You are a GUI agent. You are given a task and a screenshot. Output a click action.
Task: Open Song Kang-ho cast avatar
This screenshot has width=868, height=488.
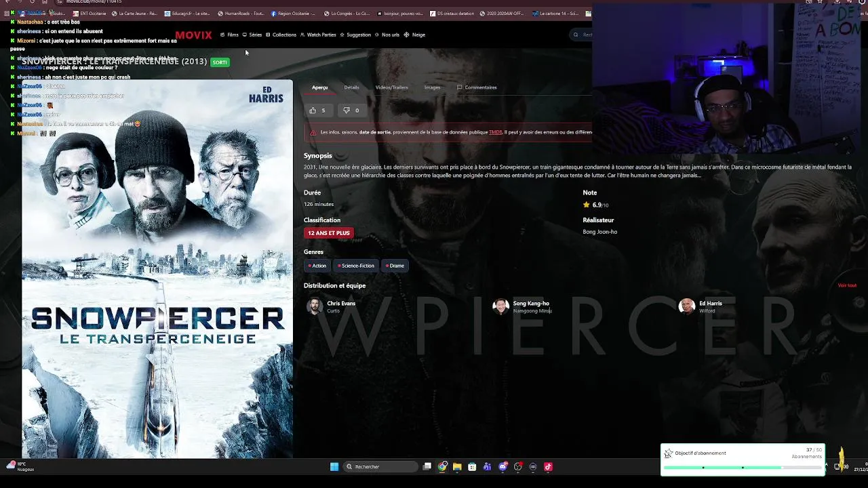click(500, 306)
